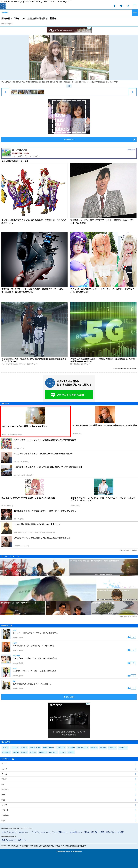
Task: Open the 小倉唯 trading card article
Action: (x=104, y=493)
